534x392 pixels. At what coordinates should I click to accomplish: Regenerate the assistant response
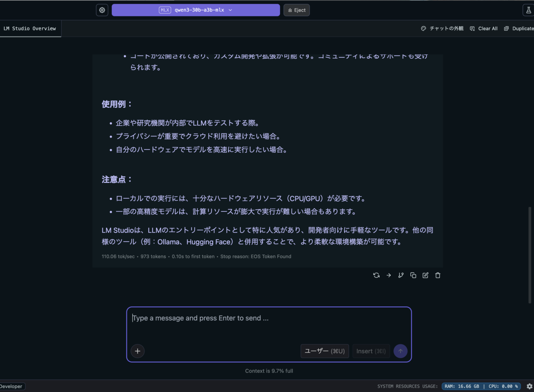376,276
